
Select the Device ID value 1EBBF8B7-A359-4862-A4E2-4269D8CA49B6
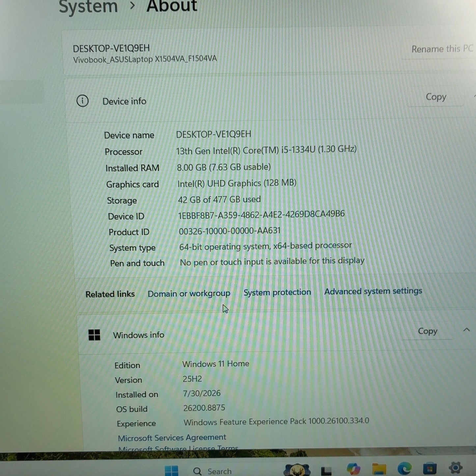[x=261, y=215]
